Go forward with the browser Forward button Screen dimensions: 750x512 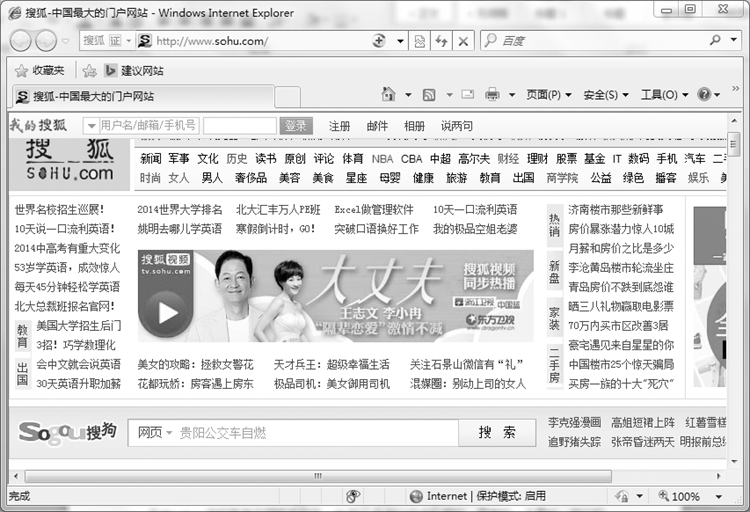point(46,41)
